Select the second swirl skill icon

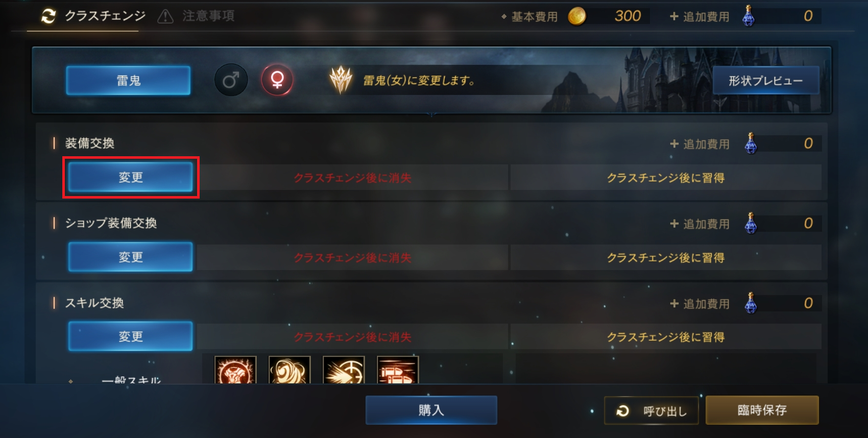click(290, 370)
